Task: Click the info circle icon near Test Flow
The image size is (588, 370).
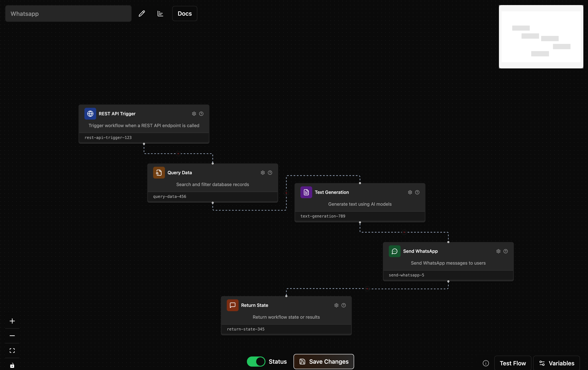Action: click(486, 363)
